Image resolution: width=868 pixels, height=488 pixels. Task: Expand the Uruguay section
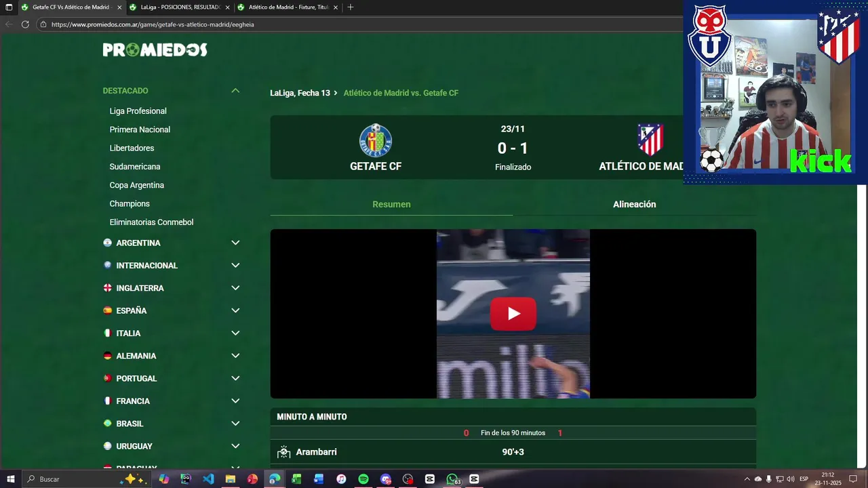click(235, 446)
